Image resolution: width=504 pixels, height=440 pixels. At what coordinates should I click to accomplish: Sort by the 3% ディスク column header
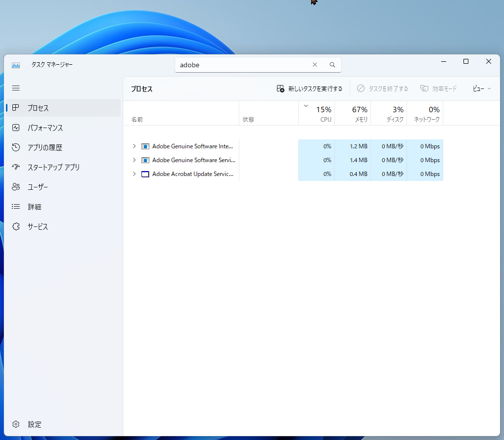(x=389, y=113)
